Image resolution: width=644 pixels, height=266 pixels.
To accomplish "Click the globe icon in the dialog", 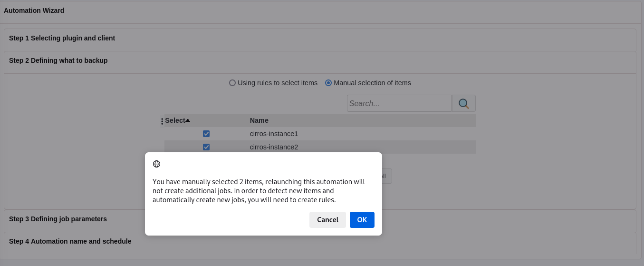I will [x=156, y=164].
